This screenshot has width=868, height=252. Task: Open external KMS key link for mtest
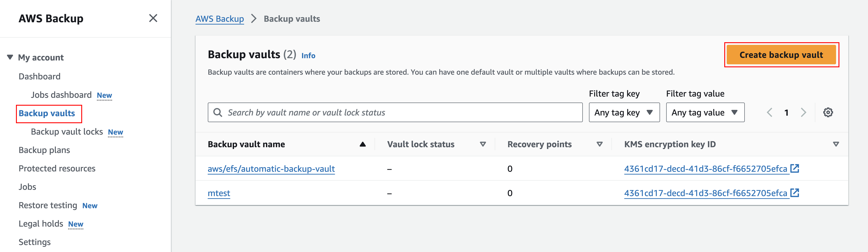click(794, 193)
